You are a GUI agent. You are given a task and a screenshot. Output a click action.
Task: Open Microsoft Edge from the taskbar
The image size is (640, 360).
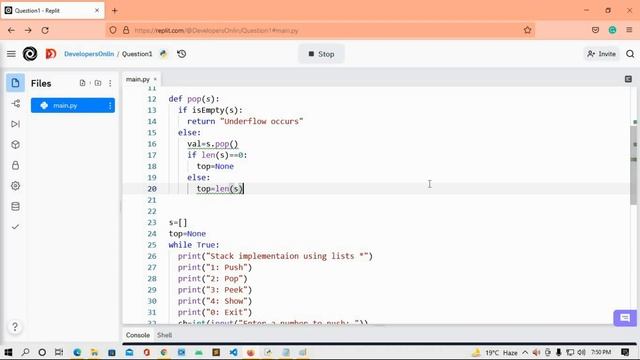click(77, 352)
